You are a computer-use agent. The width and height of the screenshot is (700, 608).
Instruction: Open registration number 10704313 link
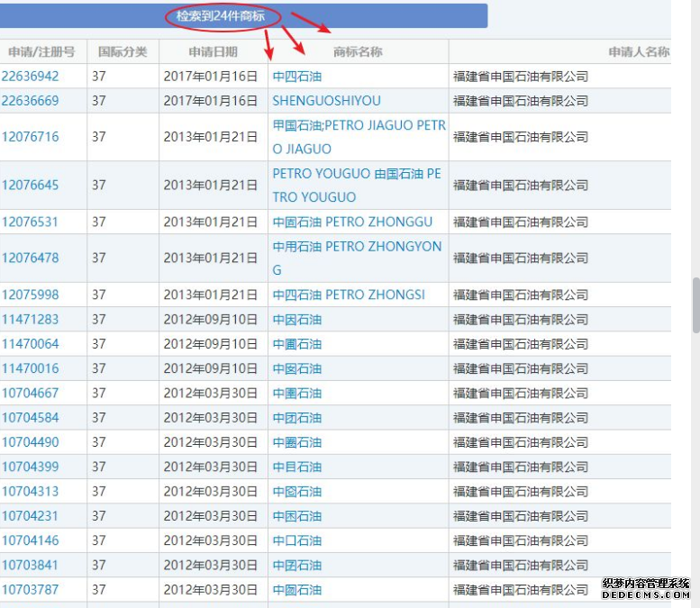(x=30, y=492)
